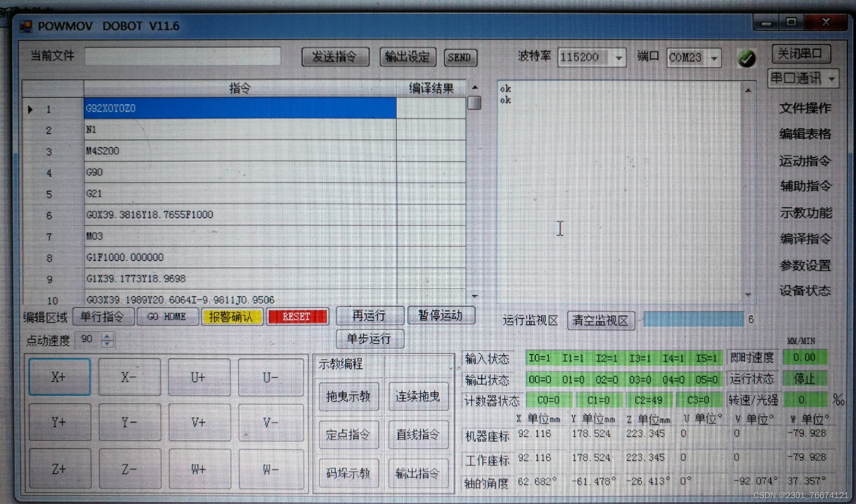Click 关闭串口 to close the serial port

click(801, 54)
